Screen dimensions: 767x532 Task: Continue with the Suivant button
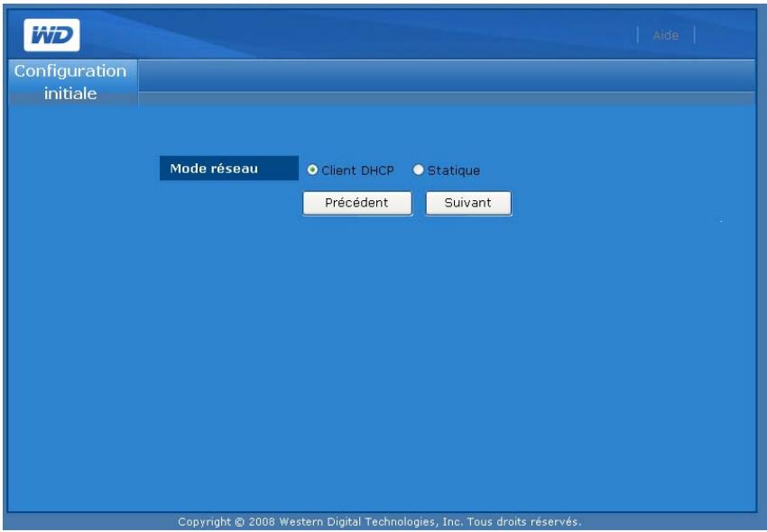pos(468,203)
